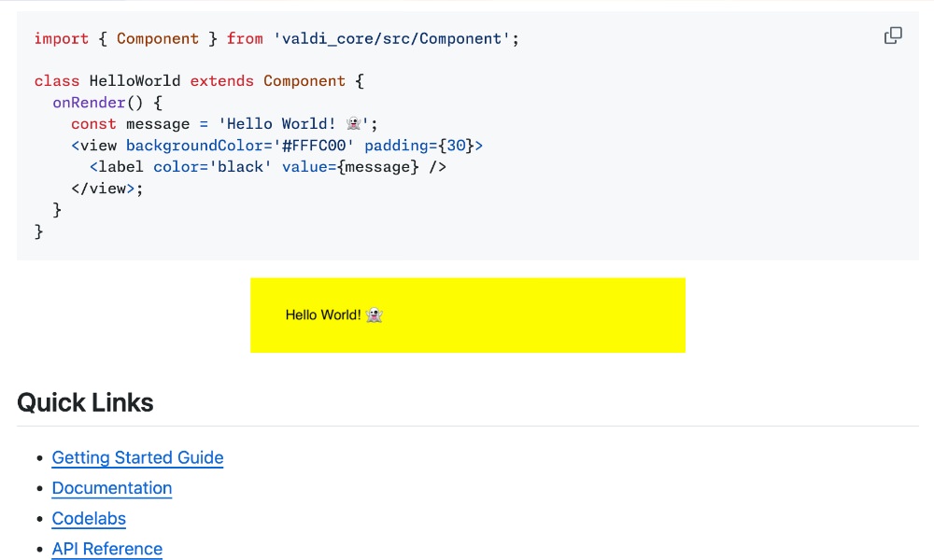The image size is (934, 560).
Task: Click the yellow Hello World preview box
Action: [467, 315]
